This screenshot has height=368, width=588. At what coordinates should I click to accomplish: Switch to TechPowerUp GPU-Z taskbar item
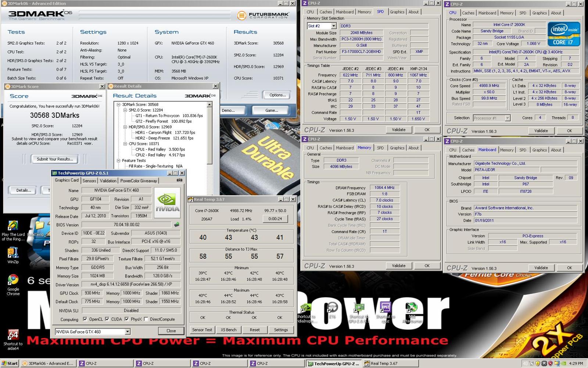coord(333,363)
